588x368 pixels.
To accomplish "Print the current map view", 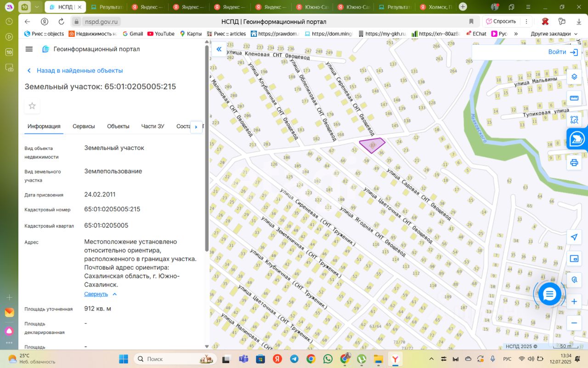I will (574, 162).
